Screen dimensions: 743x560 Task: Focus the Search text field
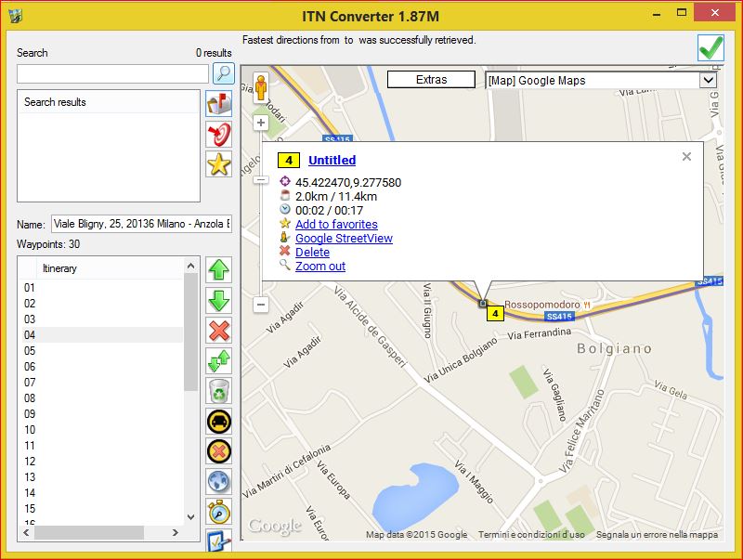pos(112,74)
